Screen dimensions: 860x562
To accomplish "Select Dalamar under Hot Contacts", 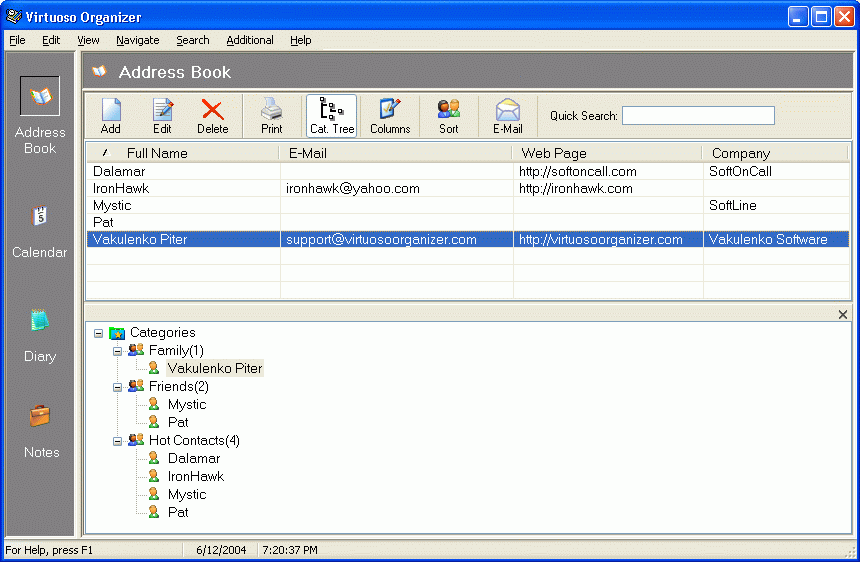I will (x=194, y=458).
